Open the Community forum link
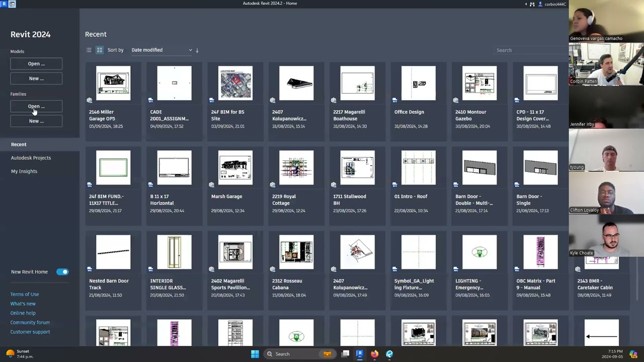The width and height of the screenshot is (644, 362). [x=30, y=322]
